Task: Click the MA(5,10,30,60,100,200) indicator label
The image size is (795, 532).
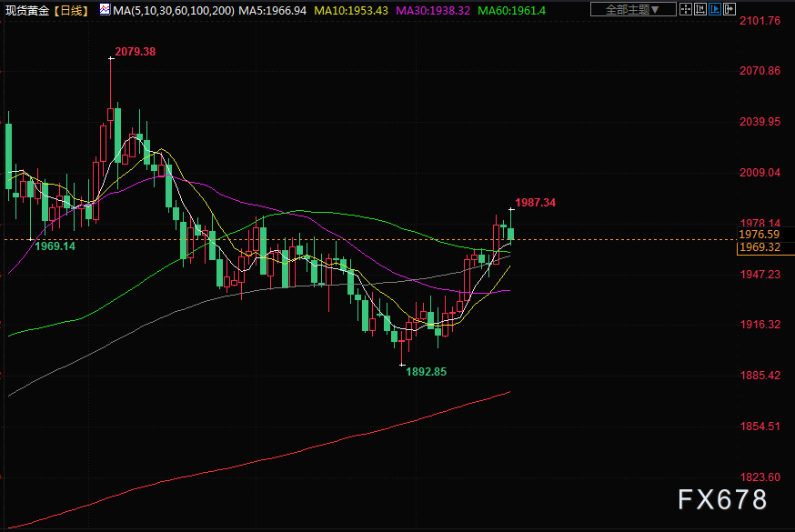Action: tap(174, 11)
